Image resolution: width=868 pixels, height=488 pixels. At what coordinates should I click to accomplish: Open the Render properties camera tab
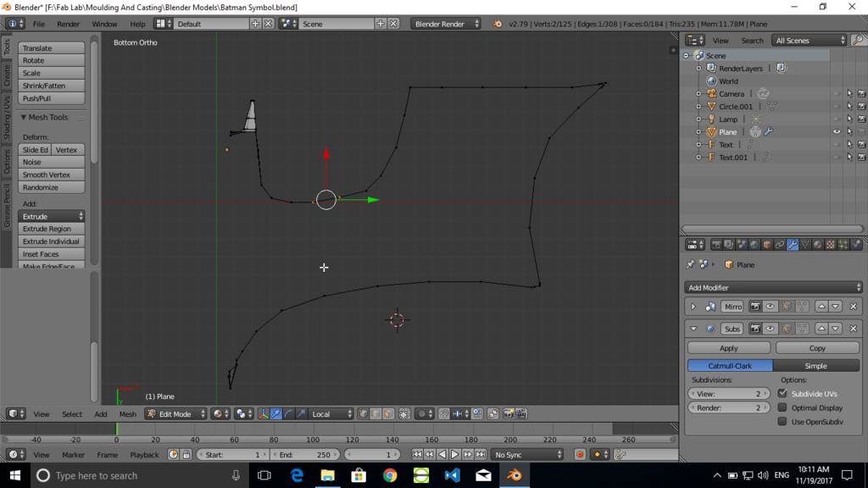[x=716, y=245]
